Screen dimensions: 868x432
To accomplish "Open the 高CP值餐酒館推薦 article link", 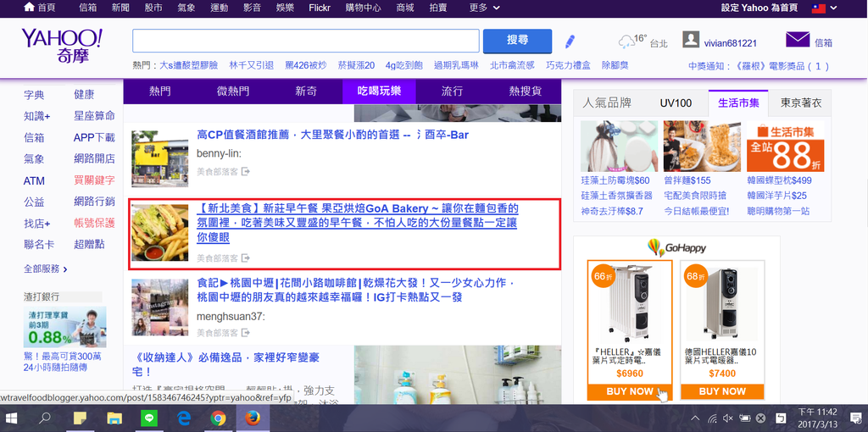I will [332, 135].
